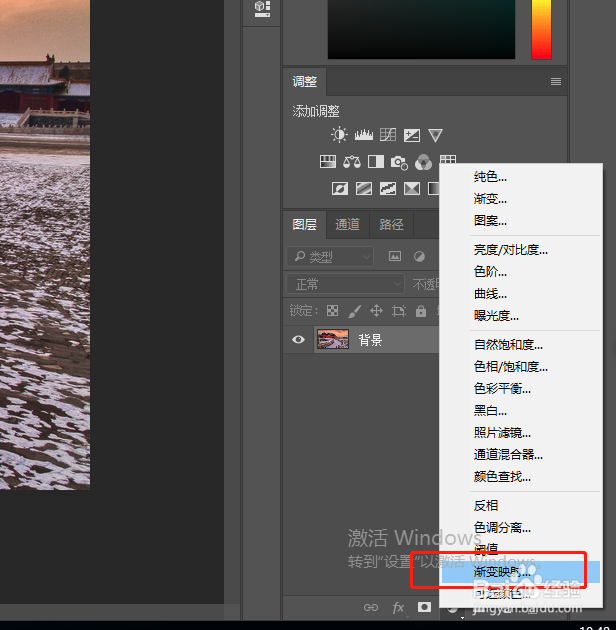The height and width of the screenshot is (630, 616).
Task: Add Hue/Saturation adjustment icon
Action: (328, 162)
